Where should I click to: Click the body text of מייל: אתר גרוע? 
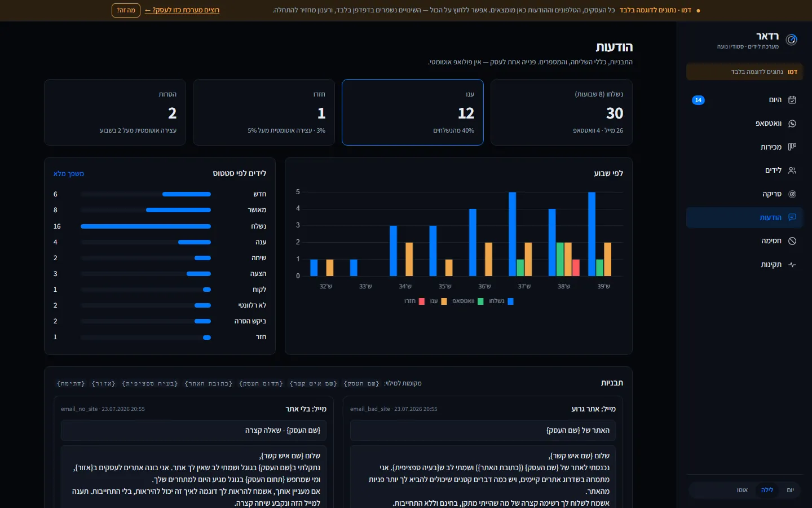483,478
